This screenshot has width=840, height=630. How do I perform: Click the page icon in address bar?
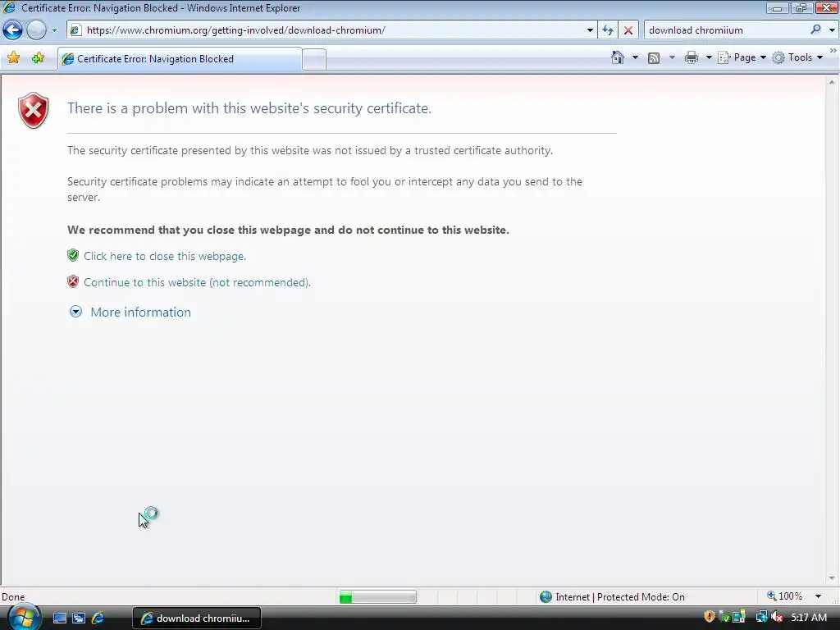pyautogui.click(x=75, y=30)
